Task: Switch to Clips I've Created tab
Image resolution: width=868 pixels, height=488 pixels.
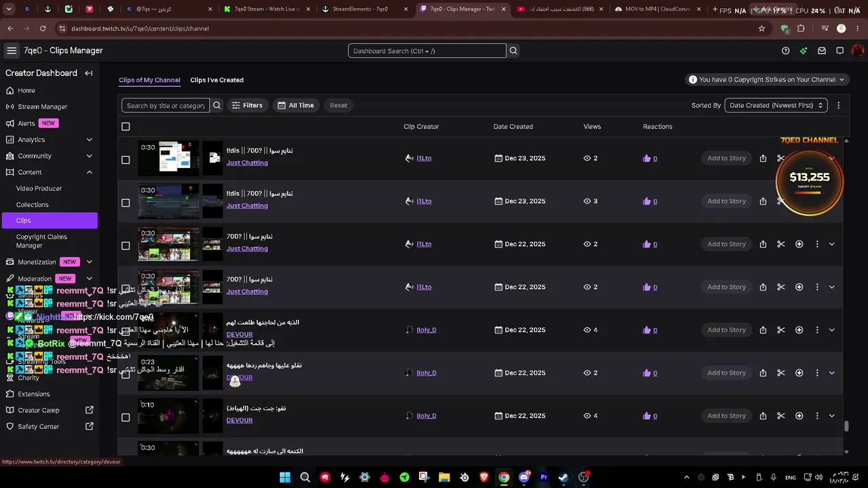Action: pos(217,80)
